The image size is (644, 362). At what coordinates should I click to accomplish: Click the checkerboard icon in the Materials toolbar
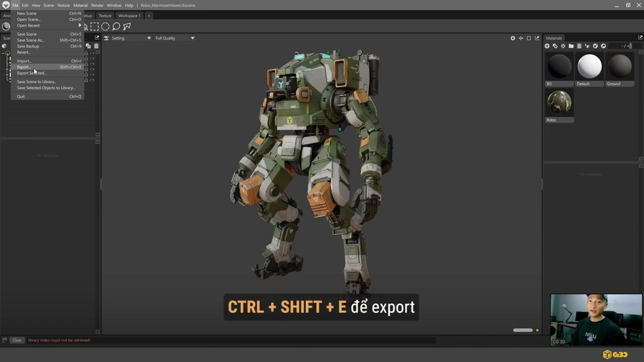pyautogui.click(x=563, y=46)
